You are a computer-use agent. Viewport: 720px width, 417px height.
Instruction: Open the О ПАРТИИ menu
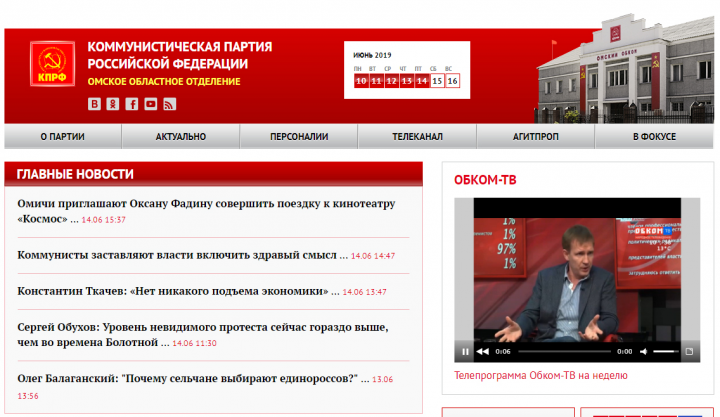[62, 136]
